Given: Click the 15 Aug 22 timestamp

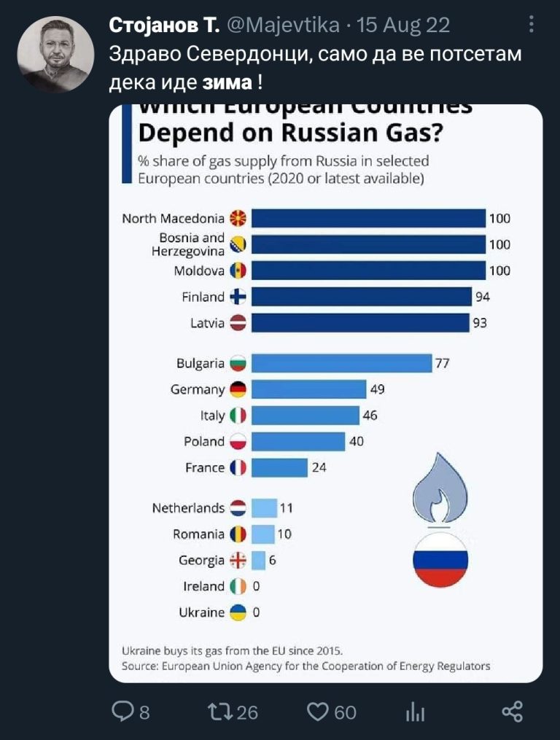Looking at the screenshot, I should tap(402, 25).
